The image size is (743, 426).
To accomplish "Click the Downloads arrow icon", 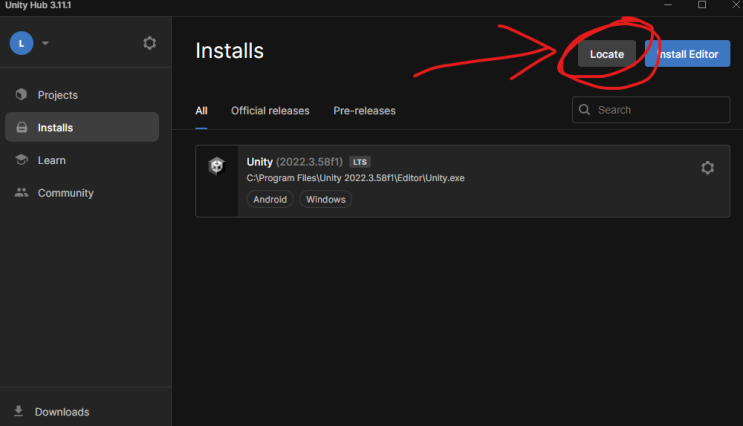I will tap(18, 411).
